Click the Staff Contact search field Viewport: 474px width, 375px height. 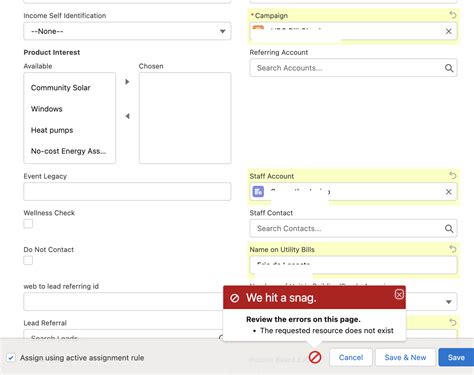[353, 229]
